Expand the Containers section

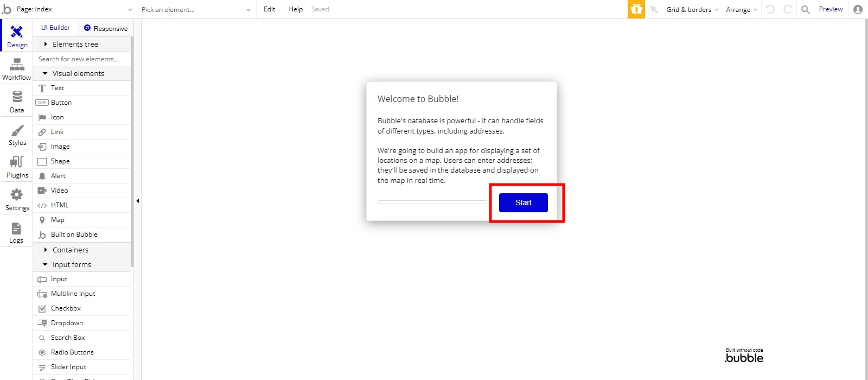pos(70,250)
